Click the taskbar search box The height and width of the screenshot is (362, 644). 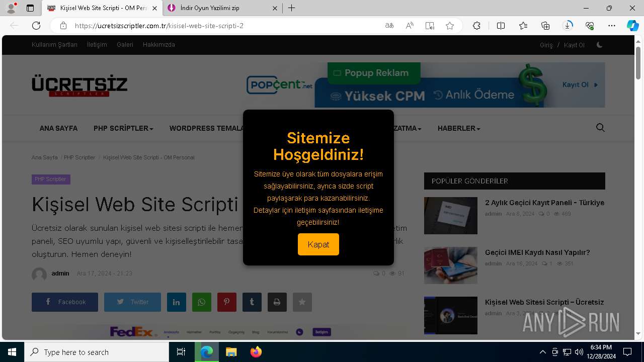pos(97,352)
